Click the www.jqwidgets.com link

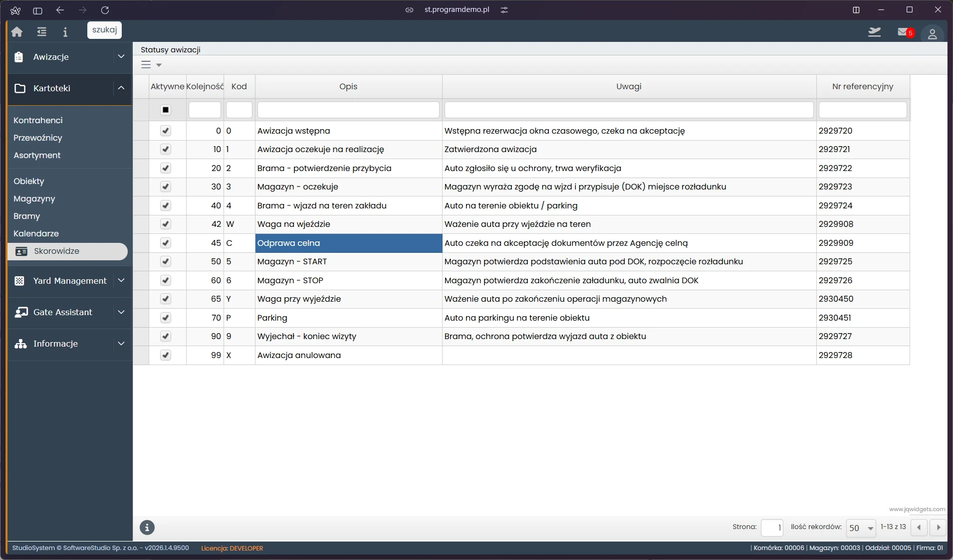(x=917, y=509)
